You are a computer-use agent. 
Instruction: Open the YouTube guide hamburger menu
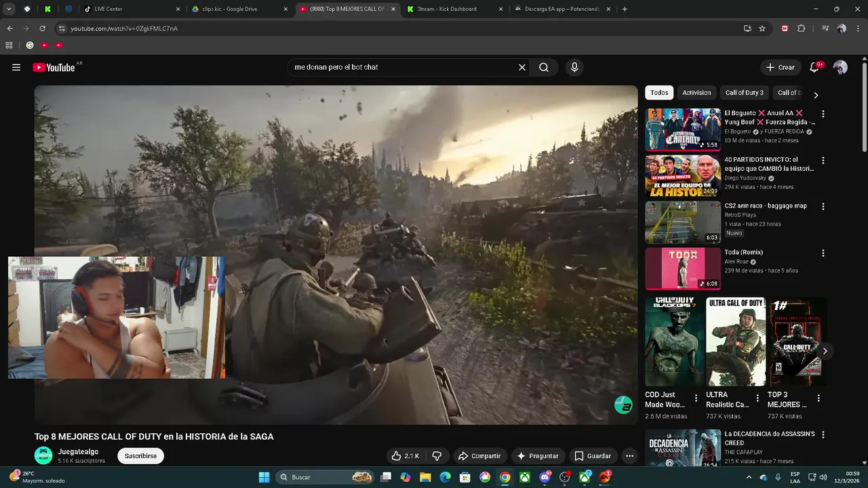[x=16, y=67]
